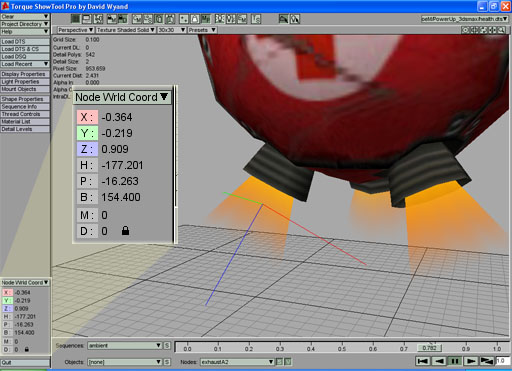Click the lock-shaped toolbar icon
The width and height of the screenshot is (512, 371).
pyautogui.click(x=195, y=19)
